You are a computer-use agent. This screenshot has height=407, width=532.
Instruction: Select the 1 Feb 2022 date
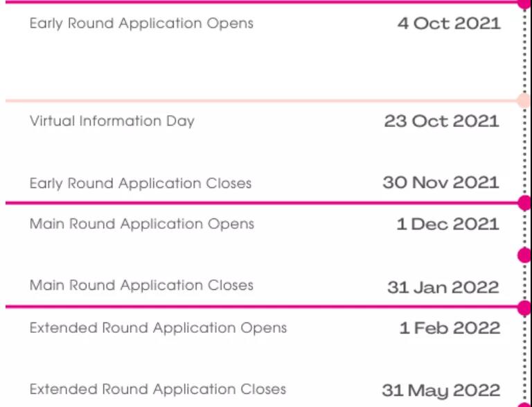point(450,328)
